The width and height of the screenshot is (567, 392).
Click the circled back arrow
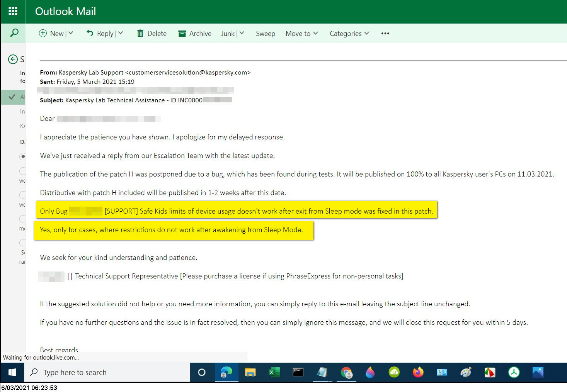[13, 59]
